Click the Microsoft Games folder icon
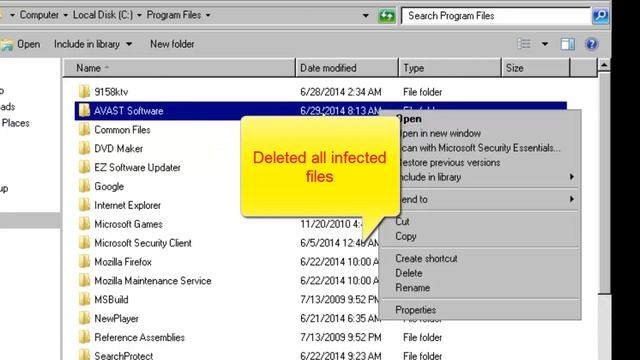This screenshot has width=640, height=360. (84, 224)
